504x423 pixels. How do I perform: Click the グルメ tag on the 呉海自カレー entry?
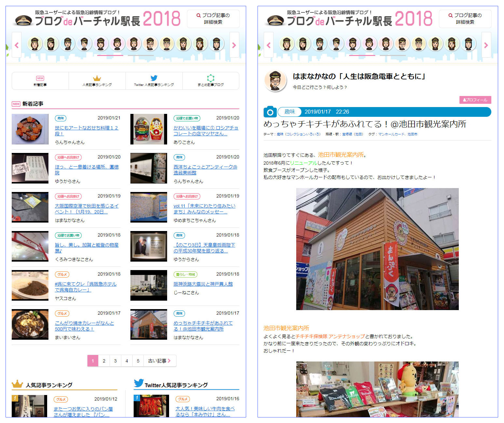(62, 274)
